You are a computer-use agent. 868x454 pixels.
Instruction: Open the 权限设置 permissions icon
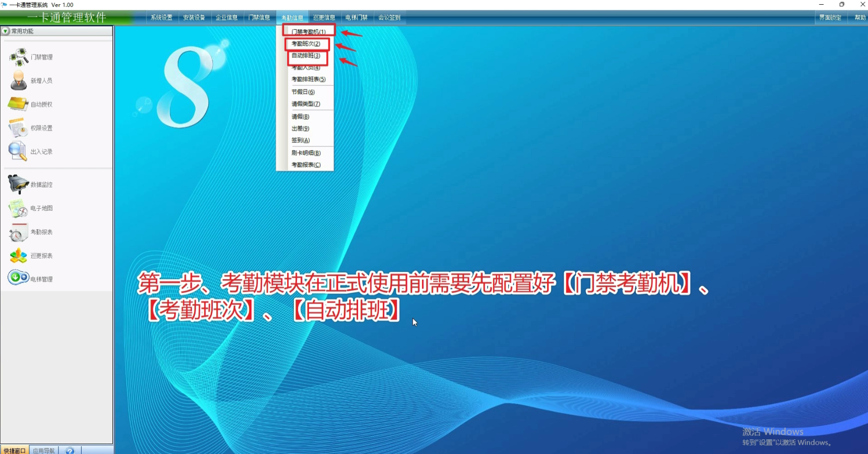18,128
